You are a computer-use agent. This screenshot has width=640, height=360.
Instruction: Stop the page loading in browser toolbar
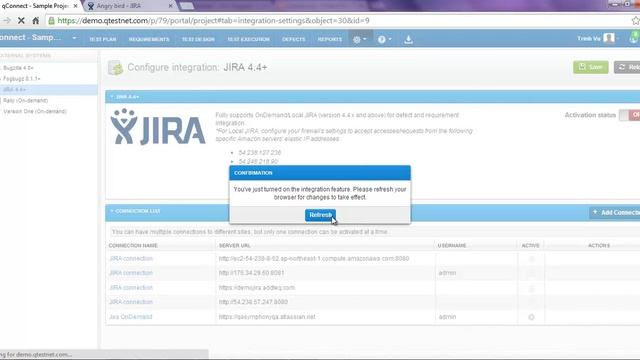(x=21, y=20)
